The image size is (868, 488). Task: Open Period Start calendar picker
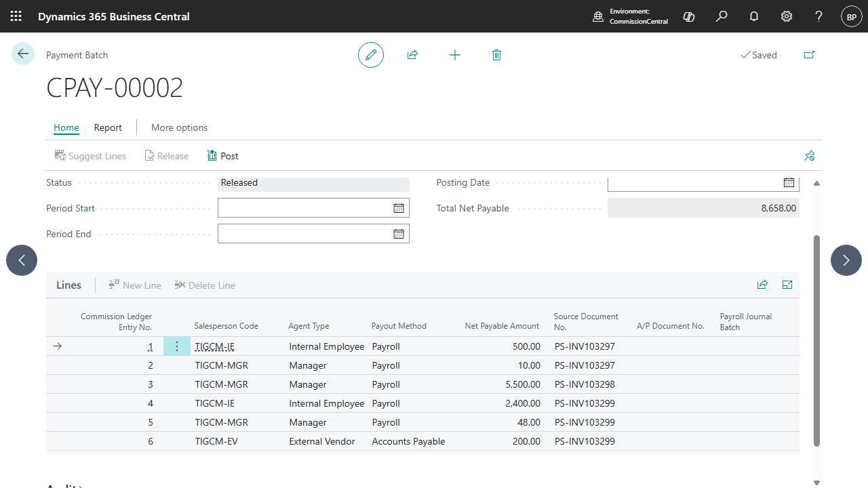point(399,208)
